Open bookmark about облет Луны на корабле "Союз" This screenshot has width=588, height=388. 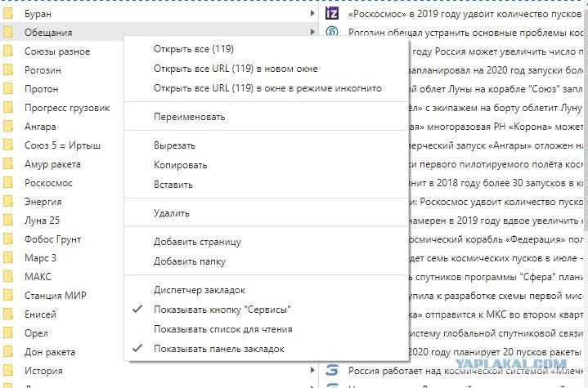pos(497,89)
